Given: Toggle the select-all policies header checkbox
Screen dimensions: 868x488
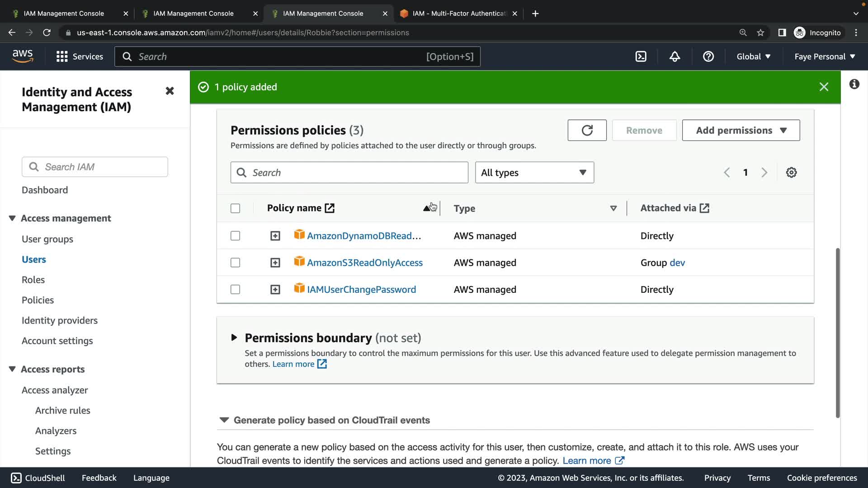Looking at the screenshot, I should click(x=235, y=208).
